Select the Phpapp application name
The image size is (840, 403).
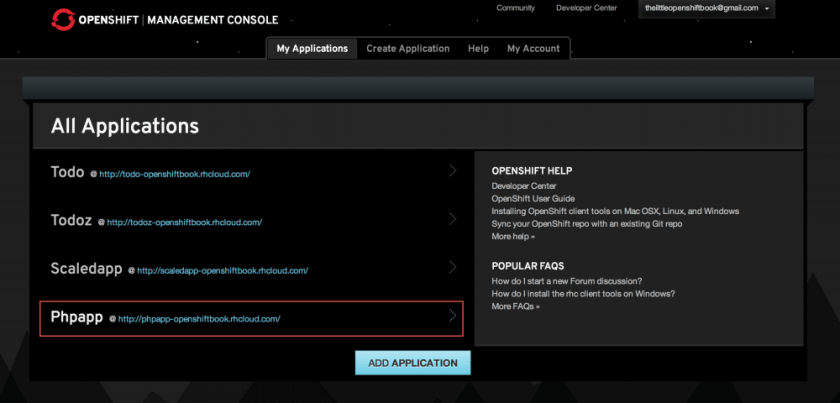pyautogui.click(x=77, y=317)
